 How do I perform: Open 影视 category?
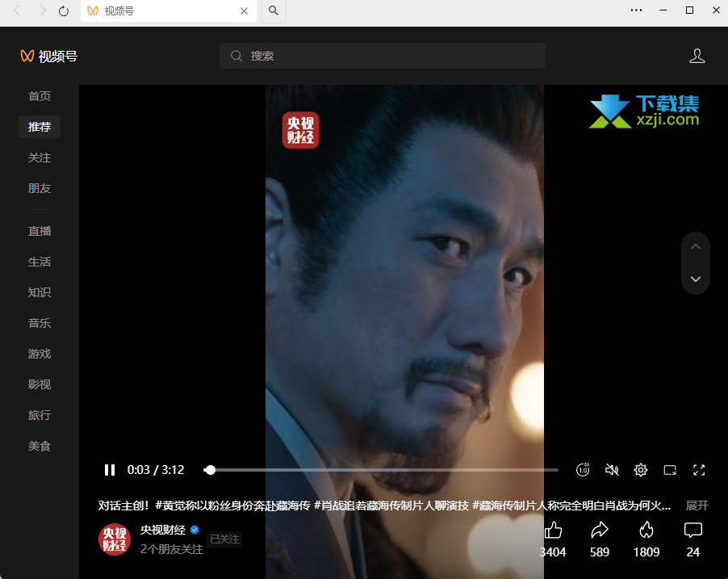click(x=40, y=384)
